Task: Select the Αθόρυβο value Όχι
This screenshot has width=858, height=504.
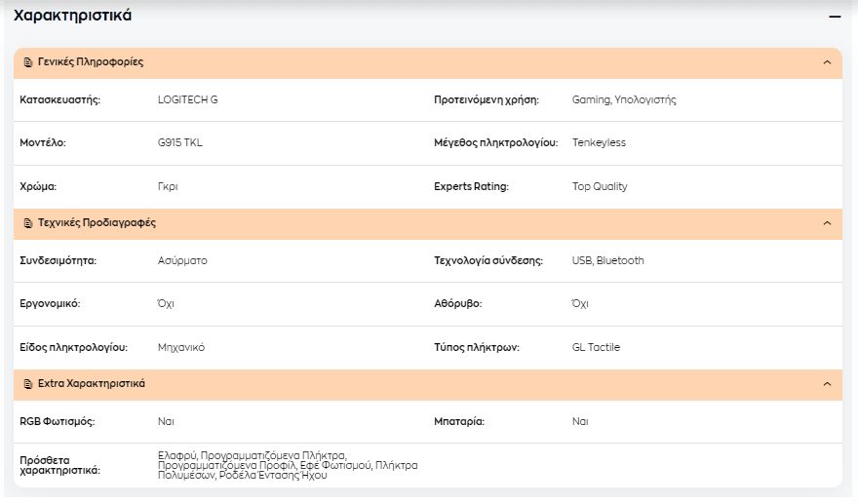Action: click(x=580, y=304)
